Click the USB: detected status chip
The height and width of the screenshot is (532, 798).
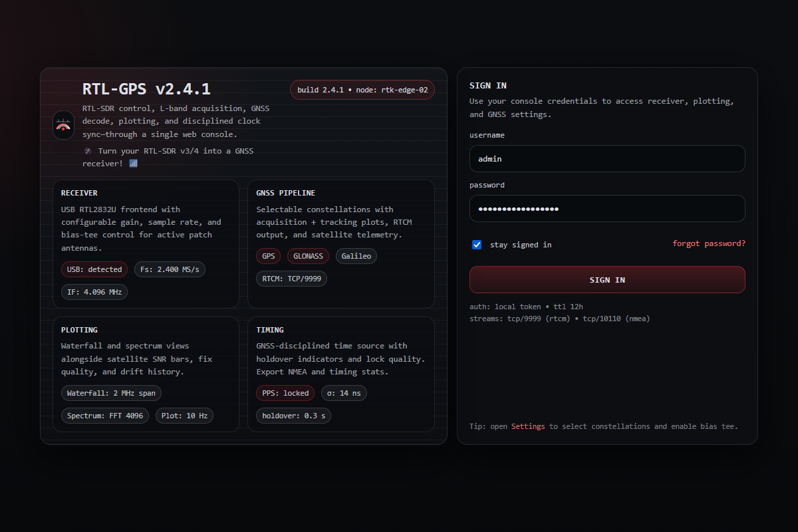94,269
